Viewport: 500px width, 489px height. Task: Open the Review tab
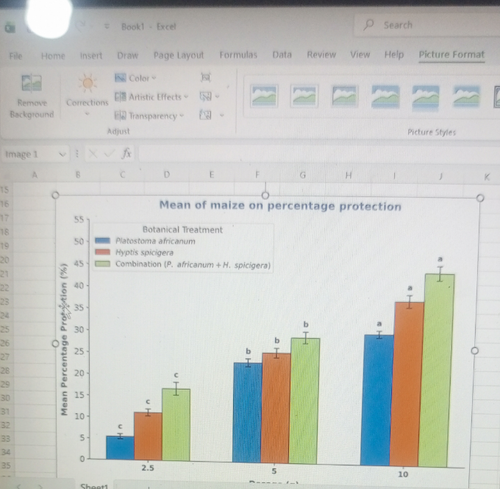[321, 54]
